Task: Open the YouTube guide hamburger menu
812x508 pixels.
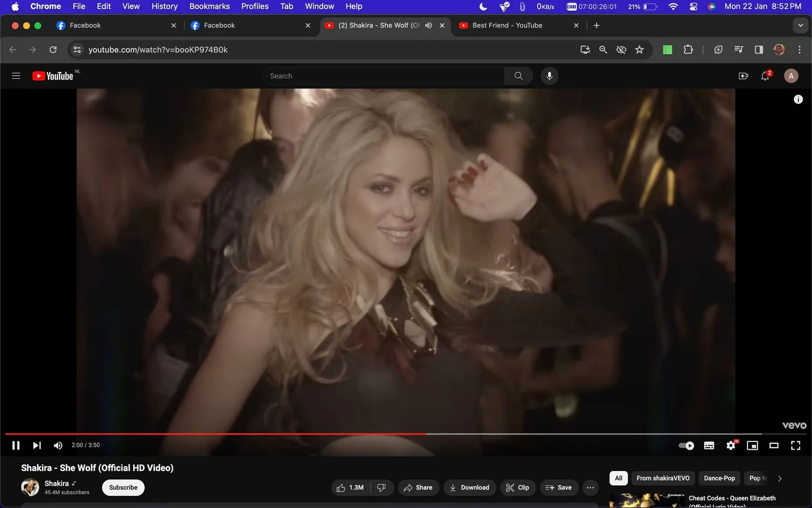Action: click(16, 76)
